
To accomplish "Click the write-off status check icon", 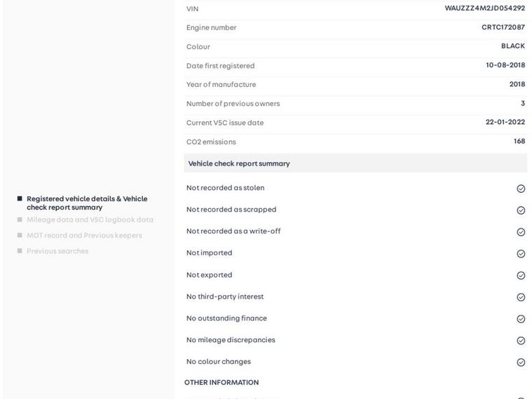I will [521, 232].
